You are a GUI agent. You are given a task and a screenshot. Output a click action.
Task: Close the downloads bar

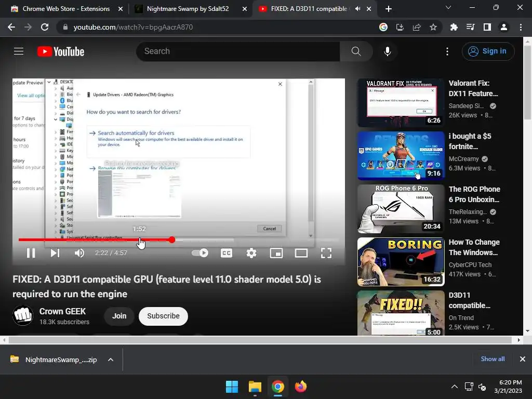[x=523, y=359]
